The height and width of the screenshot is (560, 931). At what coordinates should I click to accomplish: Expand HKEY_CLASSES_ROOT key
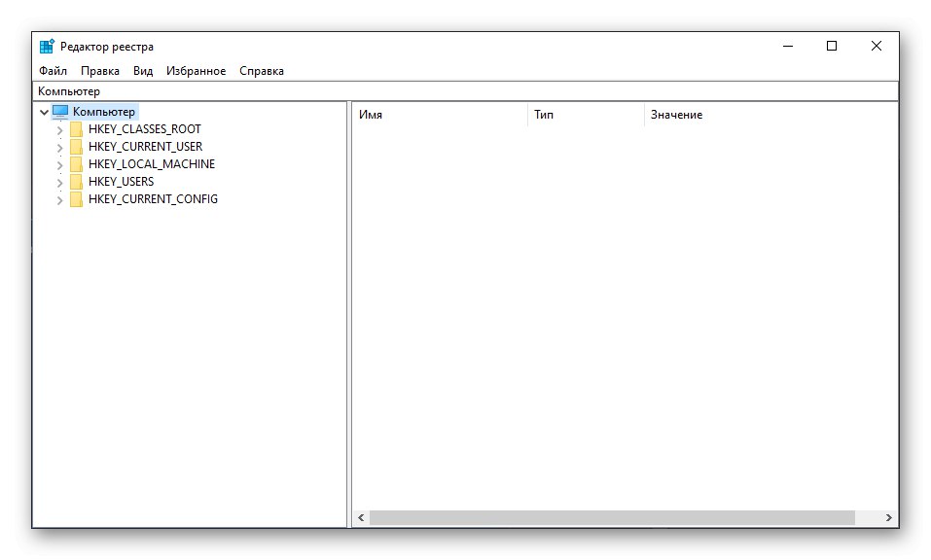click(59, 129)
